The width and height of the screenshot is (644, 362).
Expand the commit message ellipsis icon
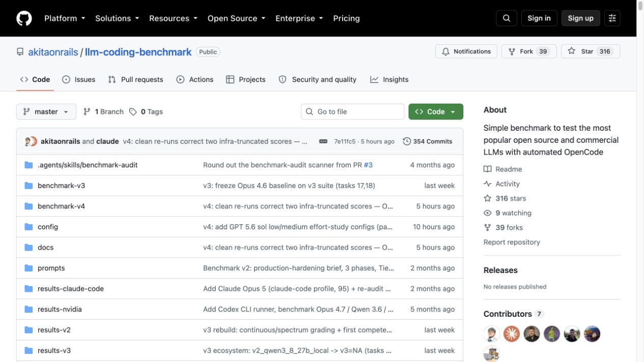[323, 141]
